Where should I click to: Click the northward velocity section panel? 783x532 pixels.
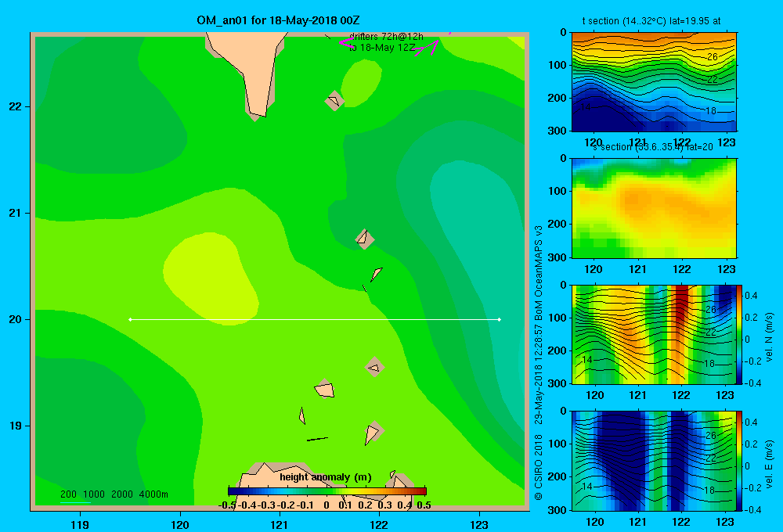click(654, 334)
